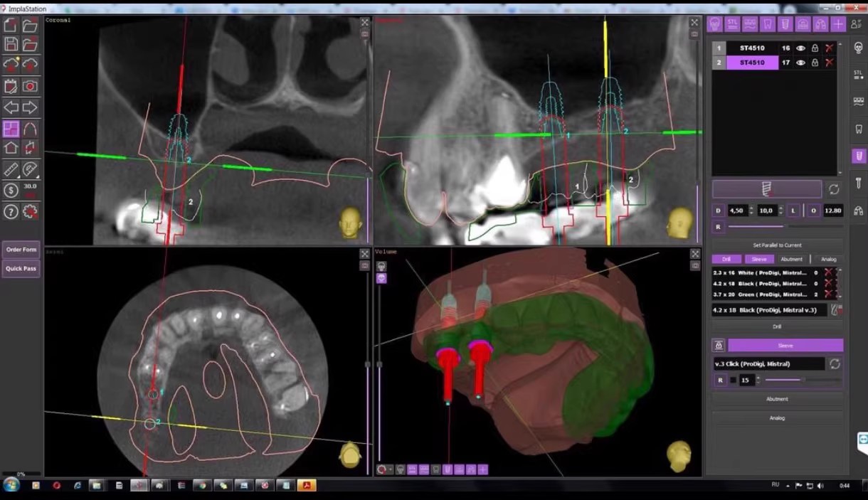Open the help question mark icon
Viewport: 868px width, 500px height.
click(11, 211)
